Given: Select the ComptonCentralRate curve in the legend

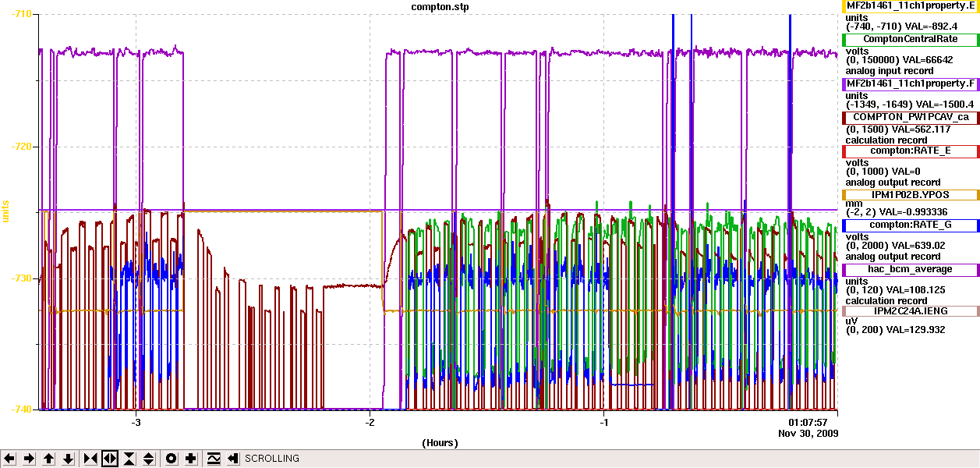Looking at the screenshot, I should point(911,39).
